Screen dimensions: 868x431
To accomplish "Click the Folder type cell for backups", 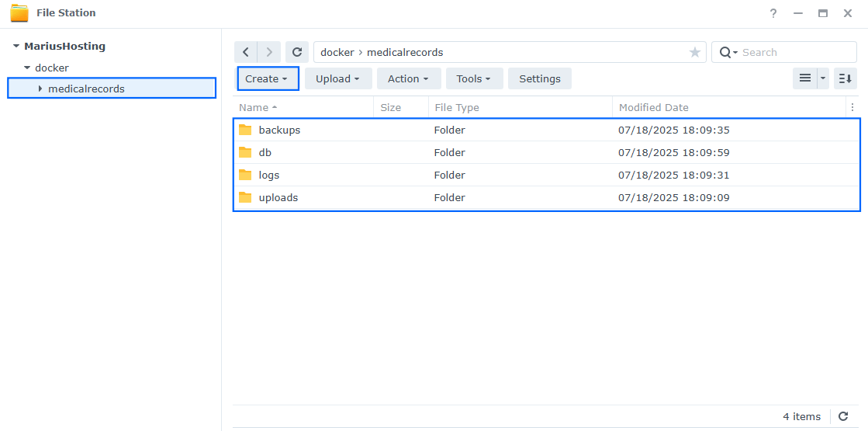I will [x=449, y=130].
